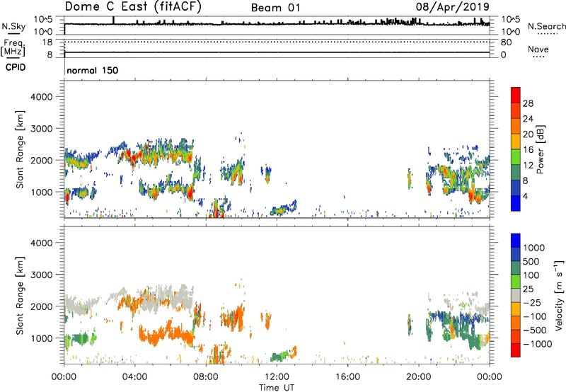Click the '3000' tick in the velocity panel
Image resolution: width=566 pixels, height=392 pixels.
coord(42,275)
